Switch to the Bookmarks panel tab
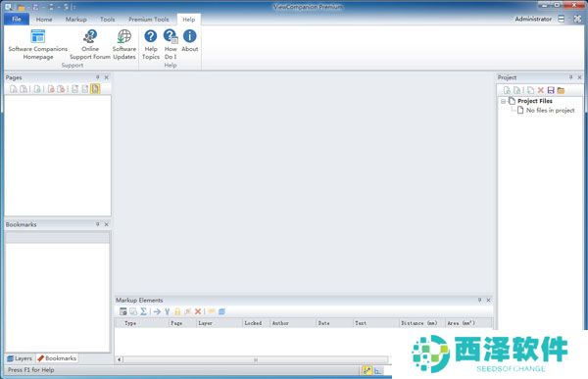The image size is (588, 379). click(57, 358)
